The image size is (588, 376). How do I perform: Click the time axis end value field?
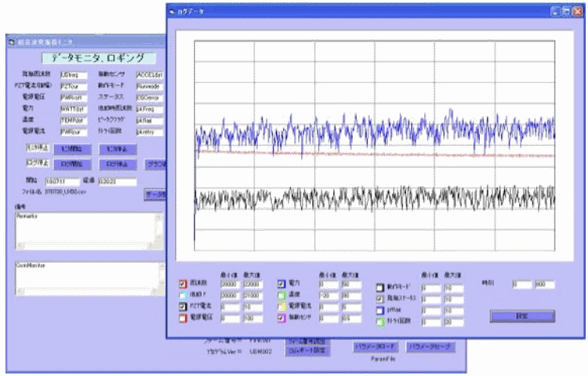point(545,284)
